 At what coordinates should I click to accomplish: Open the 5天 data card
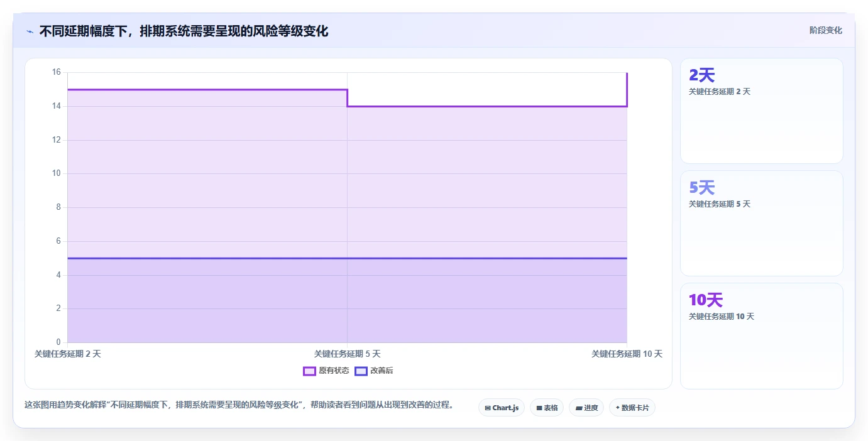(762, 223)
